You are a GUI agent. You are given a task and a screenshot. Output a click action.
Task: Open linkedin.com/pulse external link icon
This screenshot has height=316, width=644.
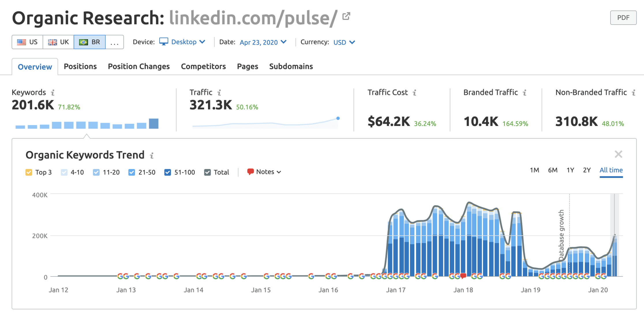346,16
